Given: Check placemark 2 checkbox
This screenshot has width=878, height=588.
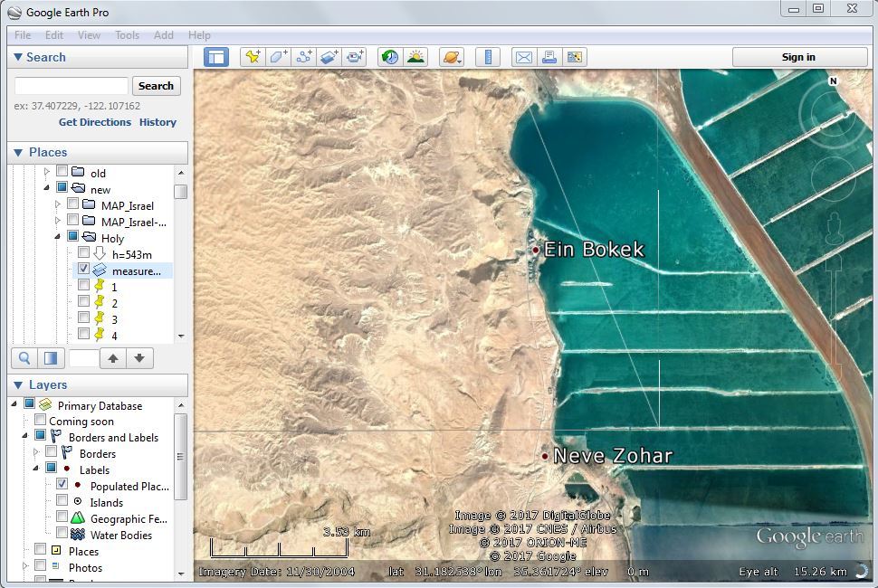Looking at the screenshot, I should click(x=83, y=301).
